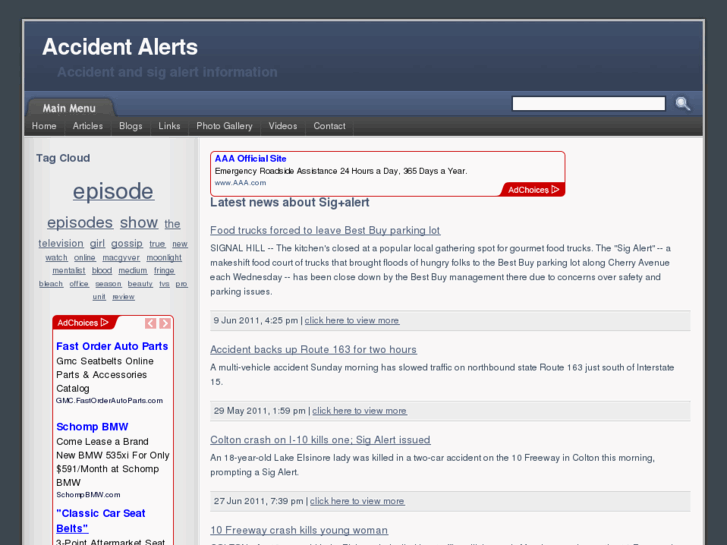
Task: Click the 'bleach' tag
Action: (51, 284)
